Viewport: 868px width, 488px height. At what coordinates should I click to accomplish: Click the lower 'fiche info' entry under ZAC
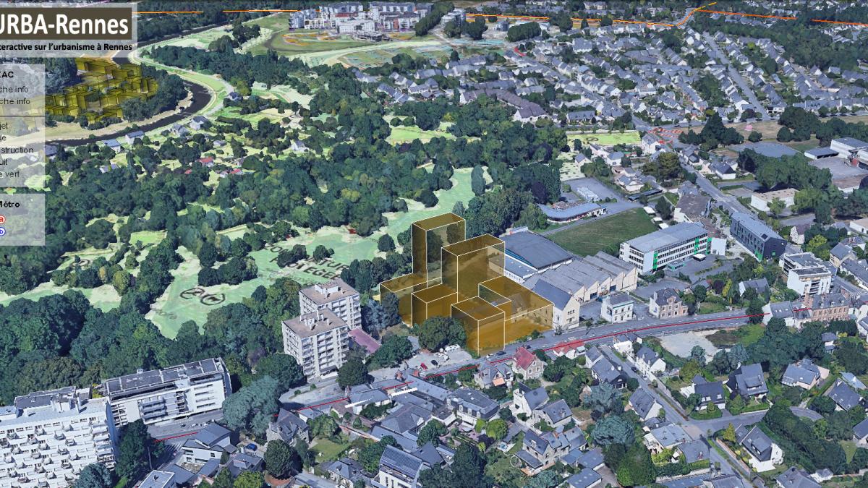(x=14, y=101)
